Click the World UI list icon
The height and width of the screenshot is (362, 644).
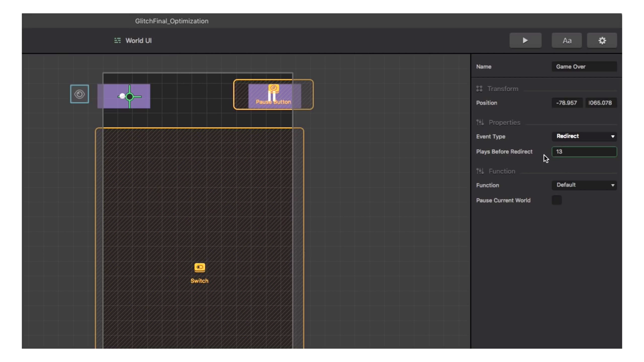(x=117, y=41)
